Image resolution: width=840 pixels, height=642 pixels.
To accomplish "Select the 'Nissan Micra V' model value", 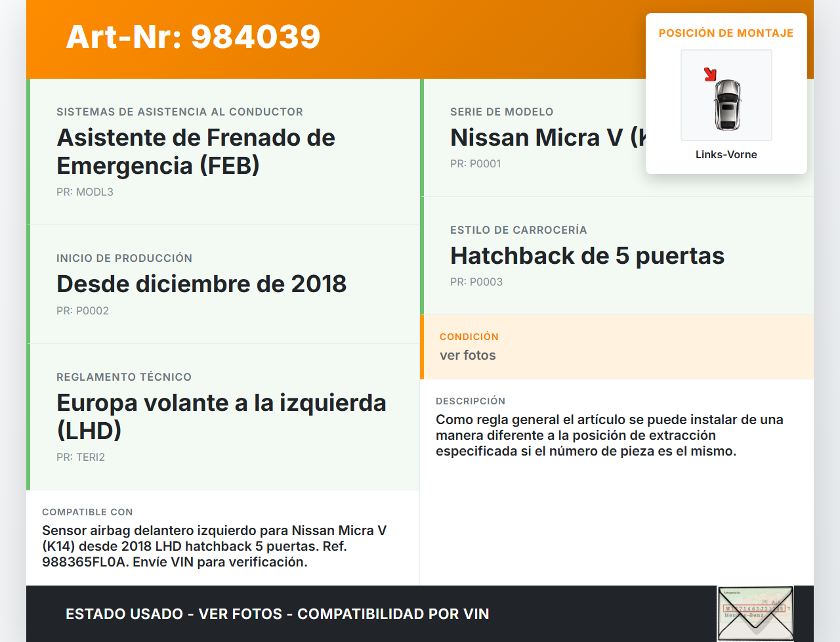I will click(x=548, y=137).
